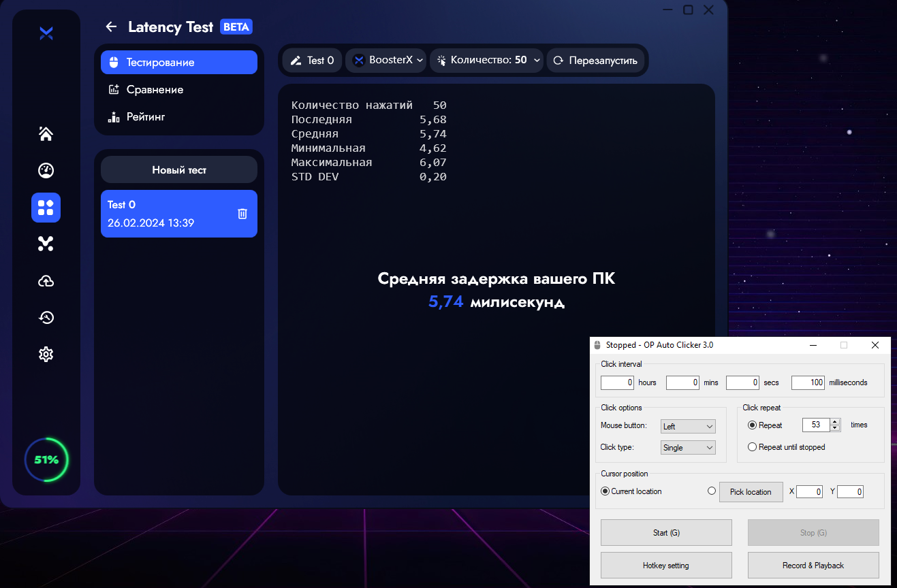Open the connected-nodes icon in the sidebar
897x588 pixels.
click(x=46, y=244)
